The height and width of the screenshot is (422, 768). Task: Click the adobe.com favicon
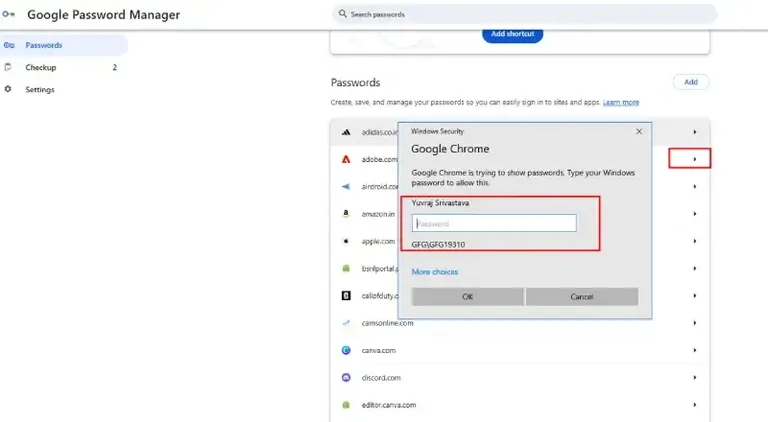click(x=346, y=159)
